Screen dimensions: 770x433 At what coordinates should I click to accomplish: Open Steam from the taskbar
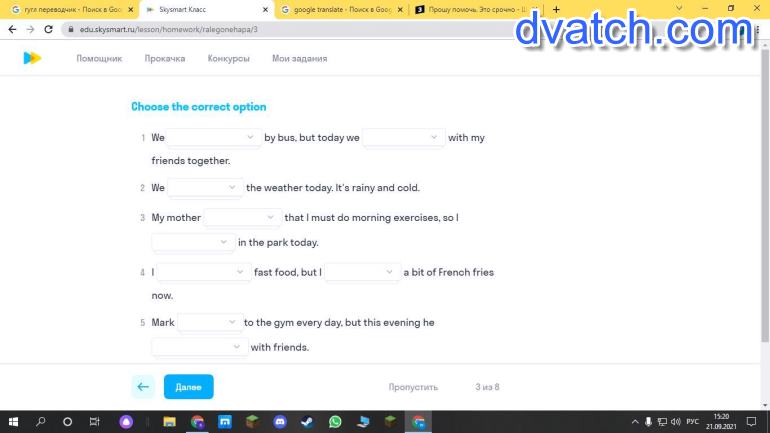(308, 422)
